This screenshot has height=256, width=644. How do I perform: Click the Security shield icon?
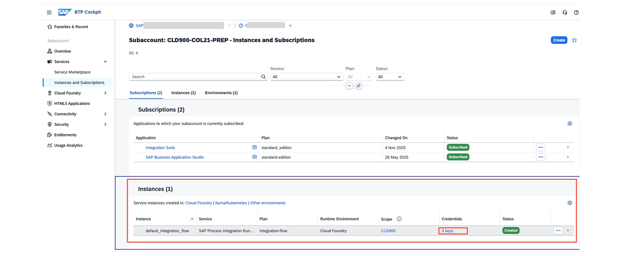coord(50,125)
